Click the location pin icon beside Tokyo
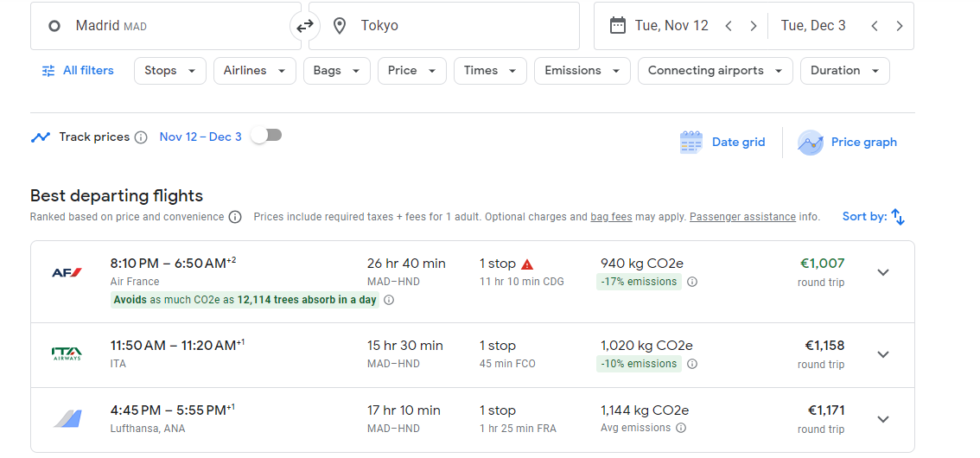Viewport: 980px width, 458px height. tap(340, 26)
